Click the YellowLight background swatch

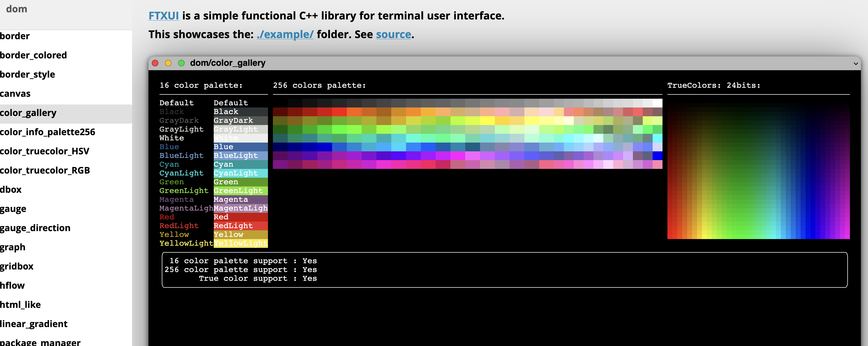click(x=241, y=243)
